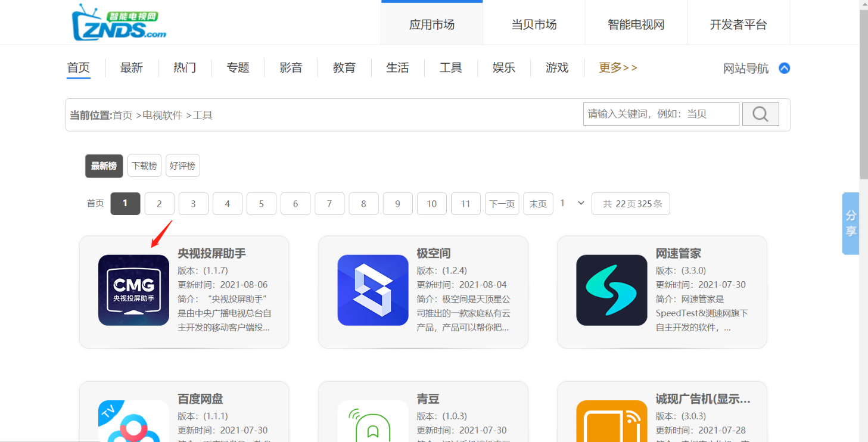This screenshot has height=442, width=868.
Task: Go to page 4
Action: click(x=227, y=204)
